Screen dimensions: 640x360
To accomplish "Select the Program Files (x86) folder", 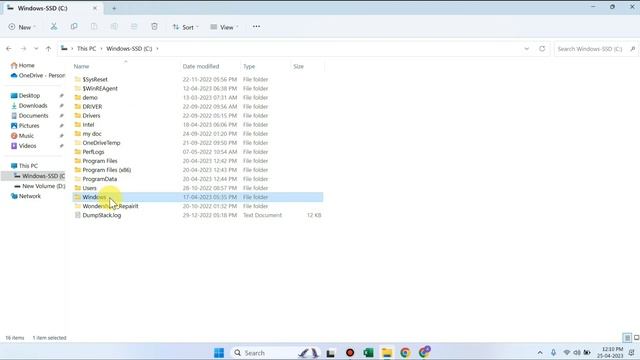I will click(107, 170).
